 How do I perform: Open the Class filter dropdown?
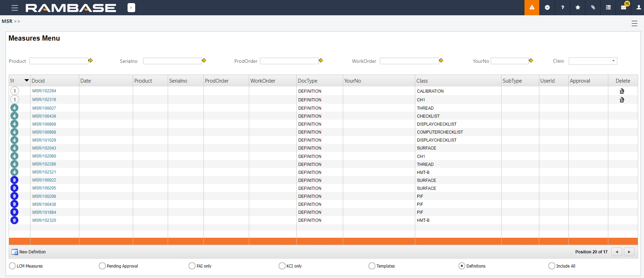(593, 61)
